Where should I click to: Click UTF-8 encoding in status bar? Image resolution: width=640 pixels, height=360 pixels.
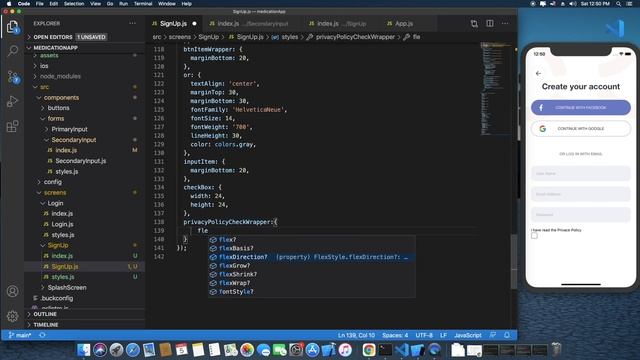424,335
